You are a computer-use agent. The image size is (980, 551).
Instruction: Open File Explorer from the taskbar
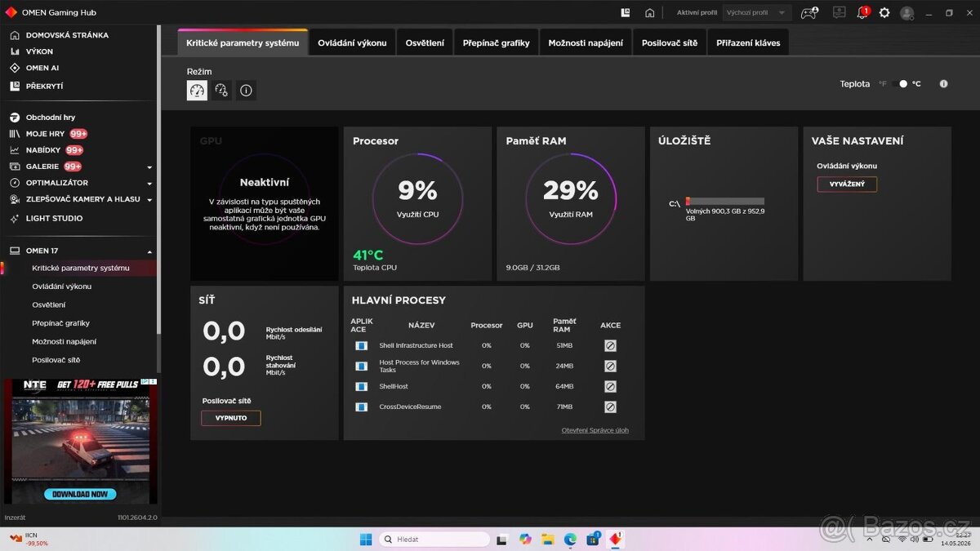[x=547, y=539]
